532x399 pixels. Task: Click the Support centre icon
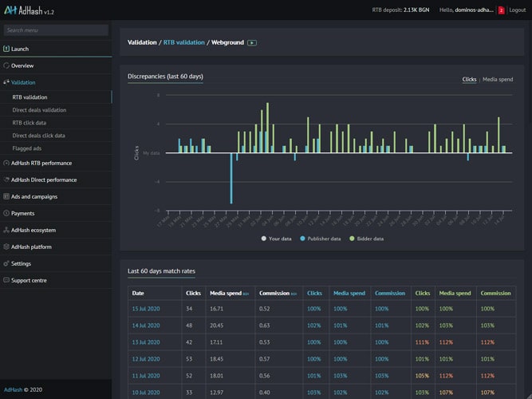(x=6, y=280)
